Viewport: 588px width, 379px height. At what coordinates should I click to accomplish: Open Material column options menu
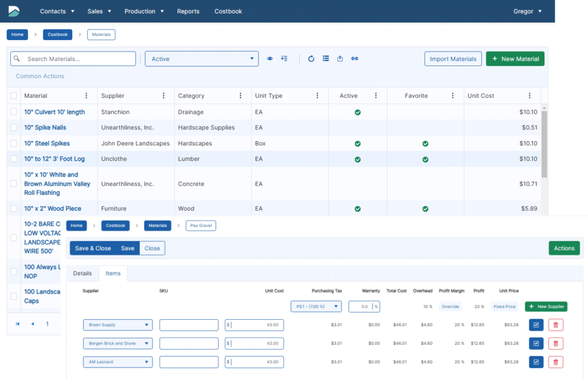[87, 96]
